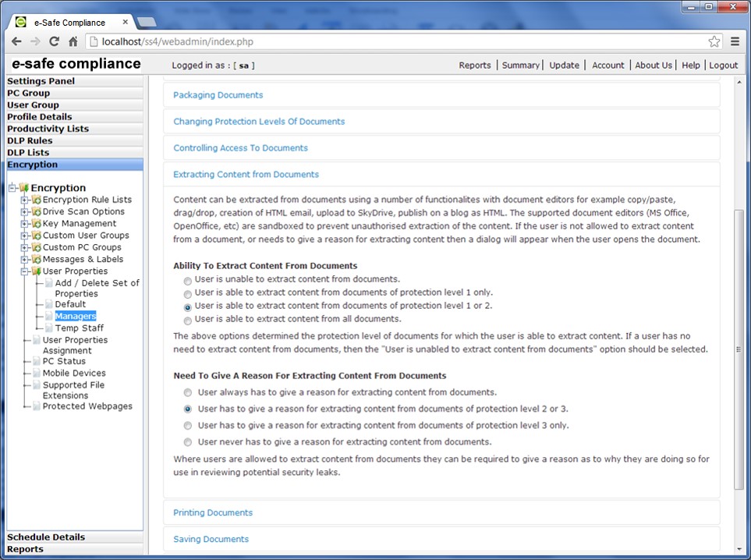The width and height of the screenshot is (751, 560).
Task: Click the browser back arrow
Action: point(16,41)
